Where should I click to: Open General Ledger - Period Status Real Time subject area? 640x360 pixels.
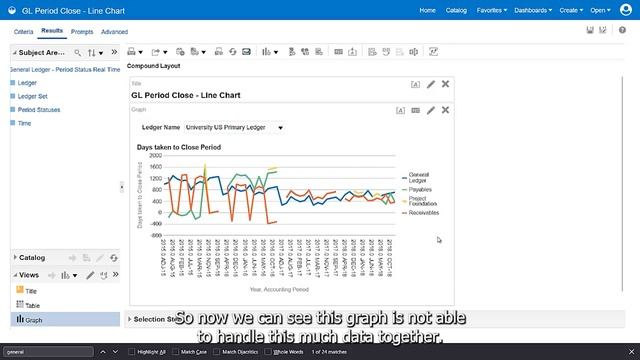coord(65,69)
